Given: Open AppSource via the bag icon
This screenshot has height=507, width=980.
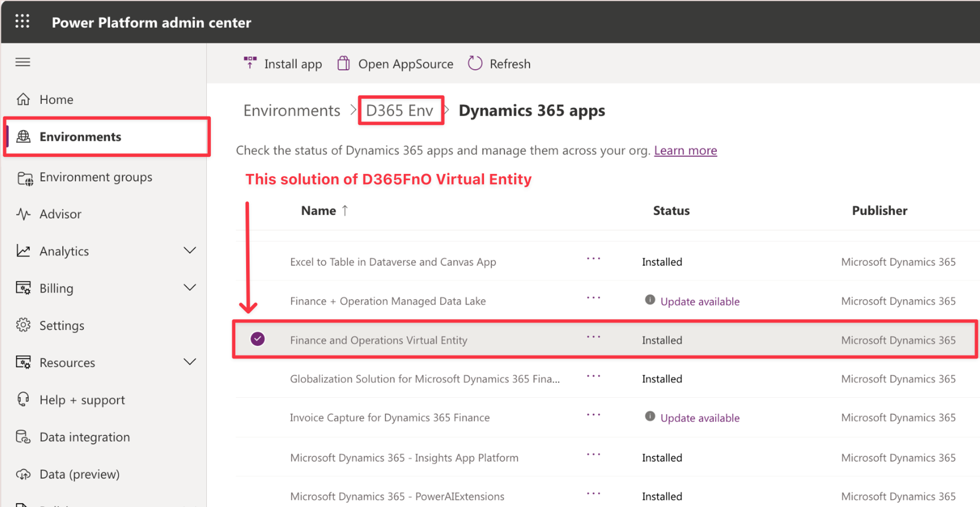Looking at the screenshot, I should click(343, 63).
